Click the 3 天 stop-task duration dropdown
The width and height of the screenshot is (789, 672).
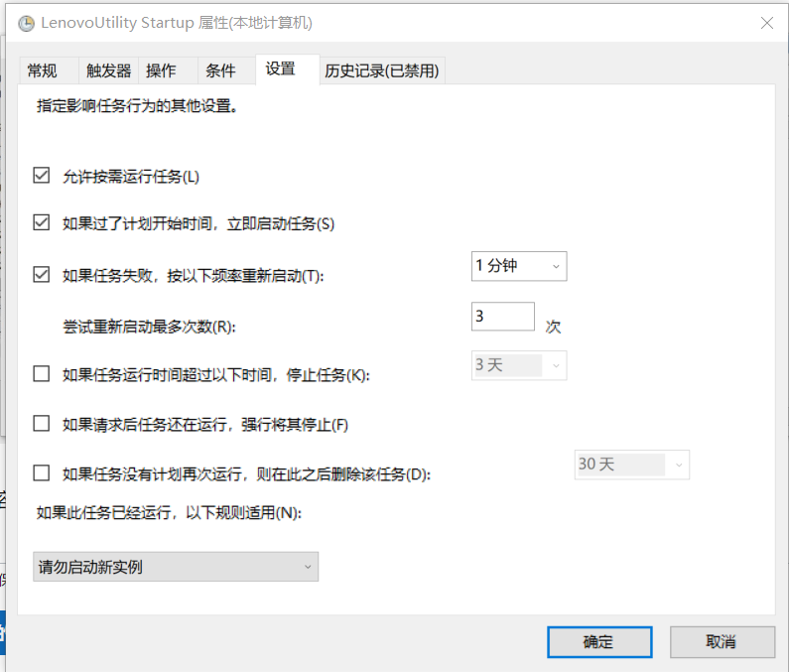(x=519, y=365)
